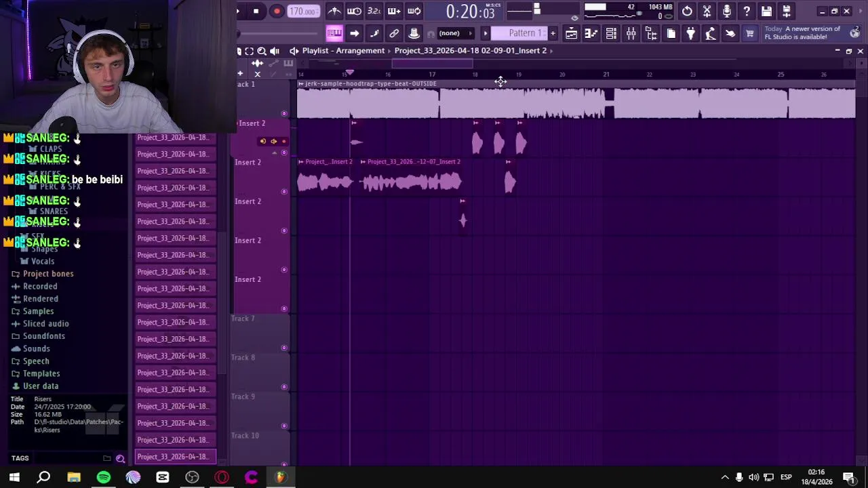
Task: Open the Browser tree view icon
Action: tap(651, 33)
